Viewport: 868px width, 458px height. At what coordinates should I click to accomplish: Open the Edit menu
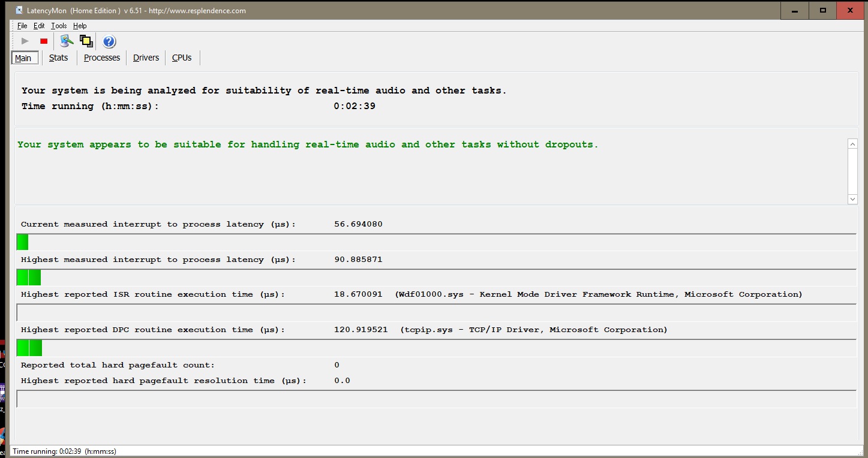39,26
